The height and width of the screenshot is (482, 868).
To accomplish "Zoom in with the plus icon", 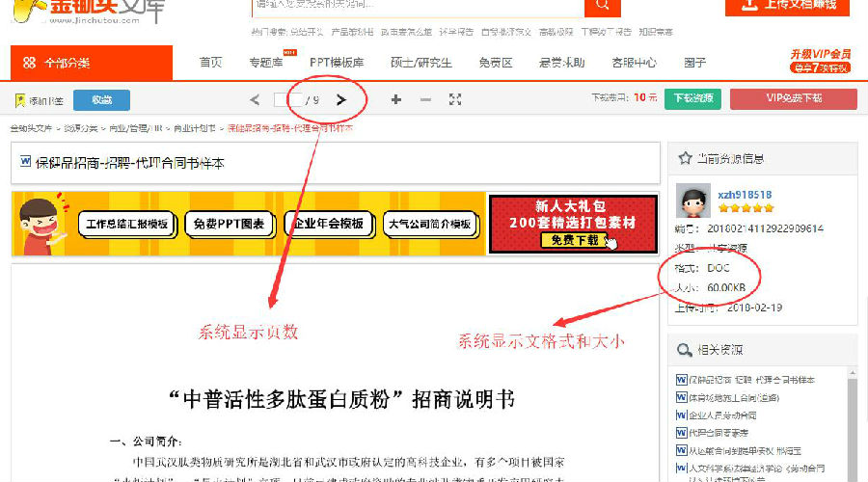I will (395, 99).
